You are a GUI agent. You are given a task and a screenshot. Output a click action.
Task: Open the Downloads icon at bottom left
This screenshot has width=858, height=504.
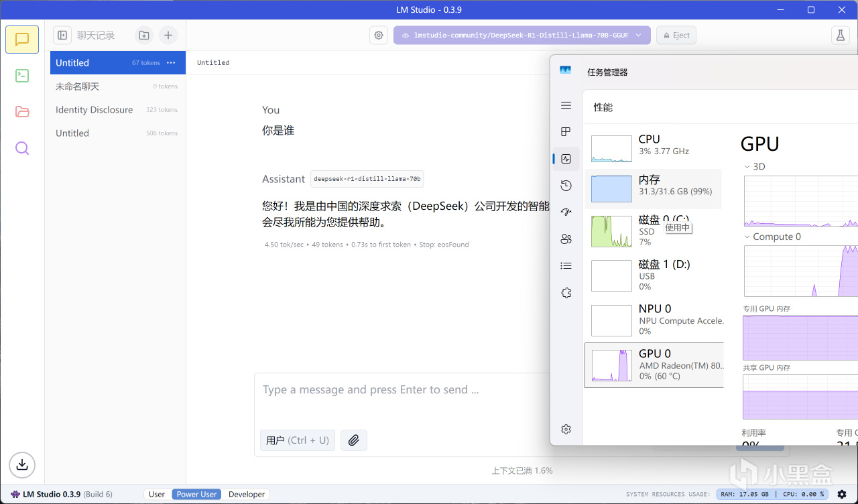pos(22,464)
